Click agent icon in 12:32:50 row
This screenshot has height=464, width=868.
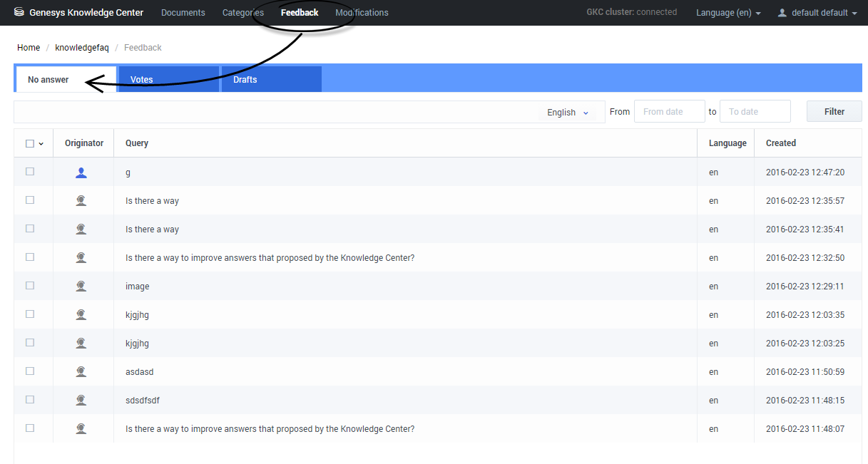[81, 258]
